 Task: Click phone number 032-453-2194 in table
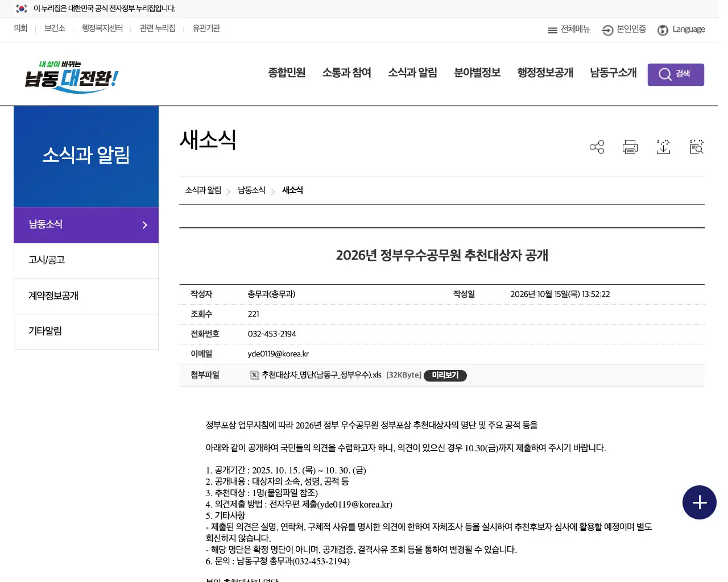(x=272, y=334)
